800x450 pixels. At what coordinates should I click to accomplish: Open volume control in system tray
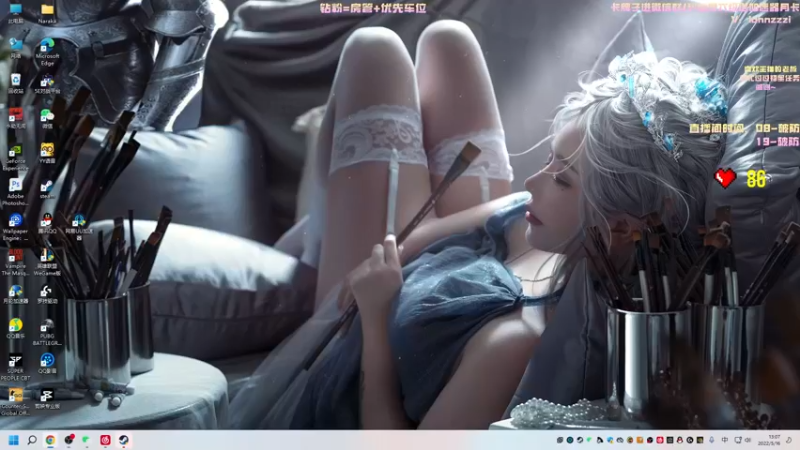click(748, 440)
